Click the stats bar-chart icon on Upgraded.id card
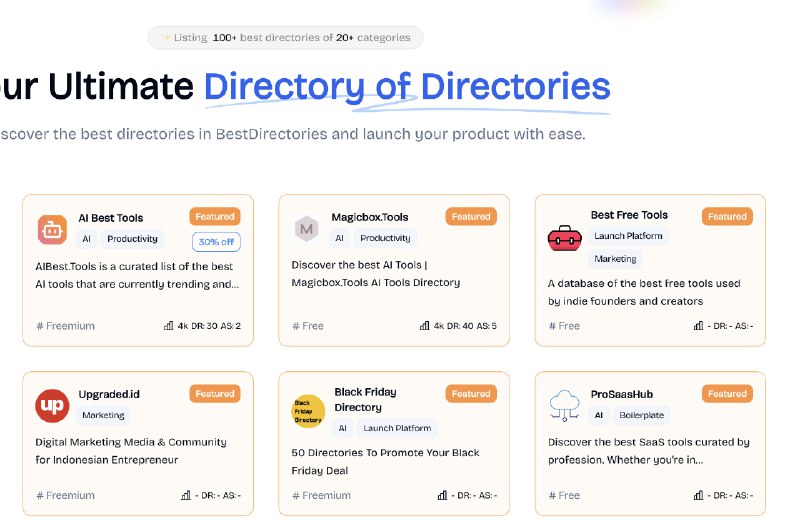This screenshot has height=530, width=800. tap(186, 495)
